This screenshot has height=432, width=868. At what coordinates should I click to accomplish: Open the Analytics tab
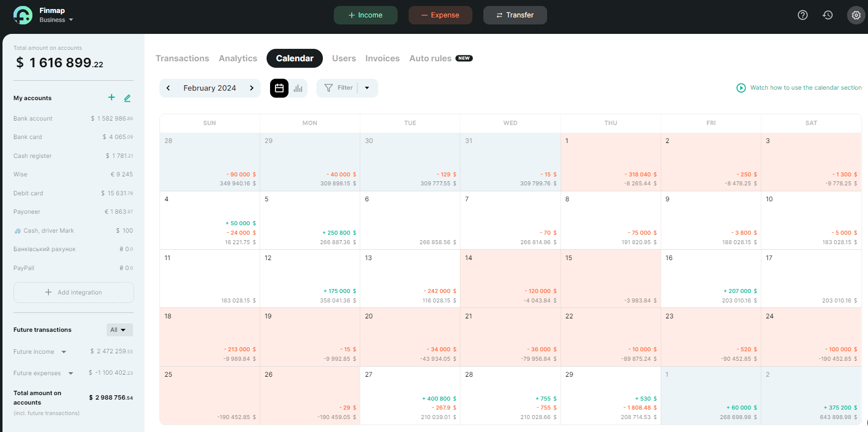[x=238, y=58]
